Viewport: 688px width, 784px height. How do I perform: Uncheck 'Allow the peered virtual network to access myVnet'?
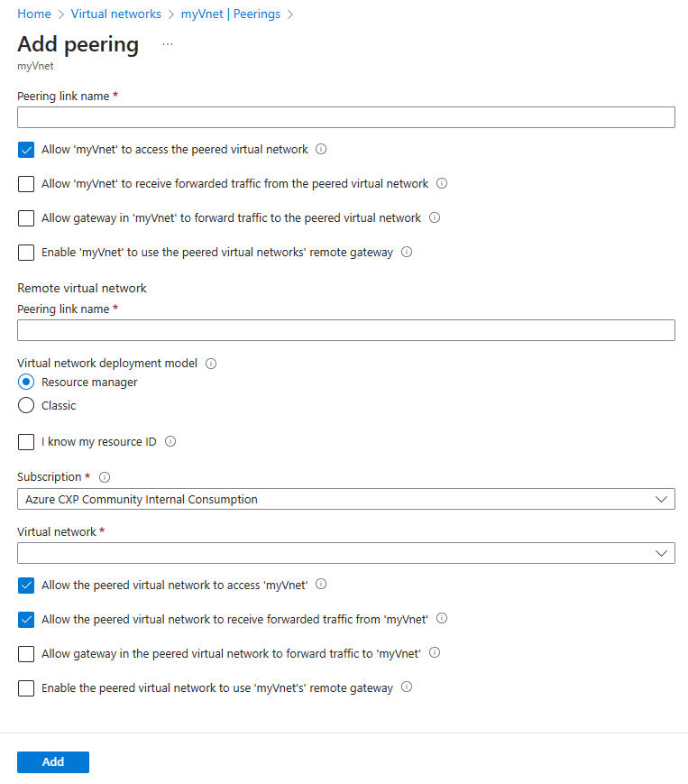pyautogui.click(x=26, y=585)
